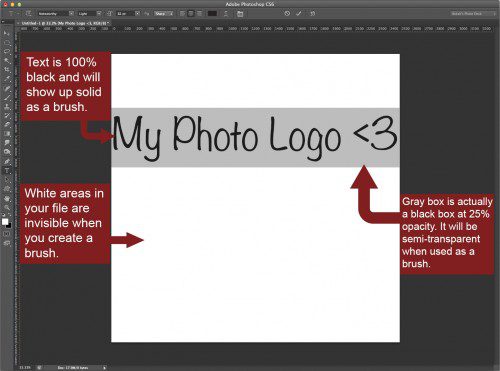This screenshot has width=500, height=371.
Task: Select the Eraser tool
Action: 6,125
